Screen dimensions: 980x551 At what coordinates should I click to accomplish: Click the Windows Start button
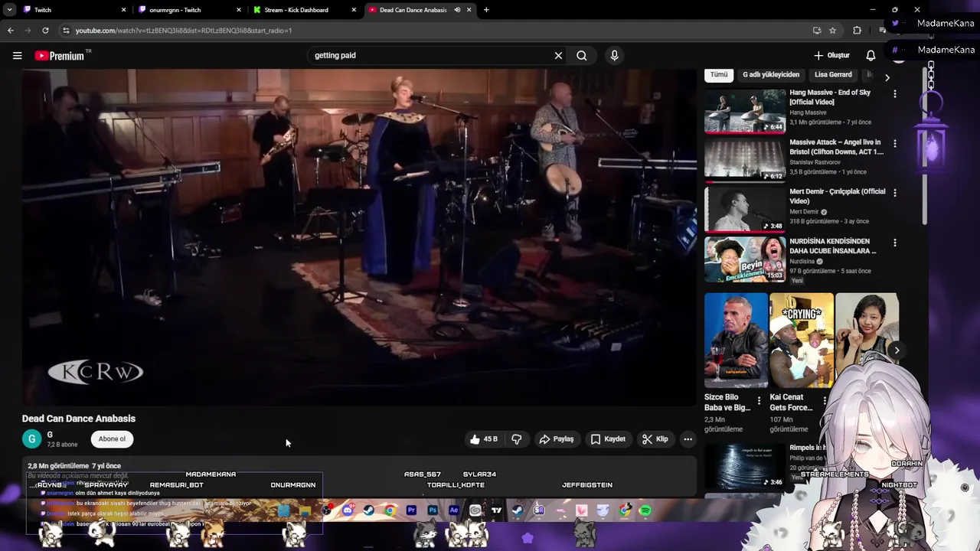[283, 510]
